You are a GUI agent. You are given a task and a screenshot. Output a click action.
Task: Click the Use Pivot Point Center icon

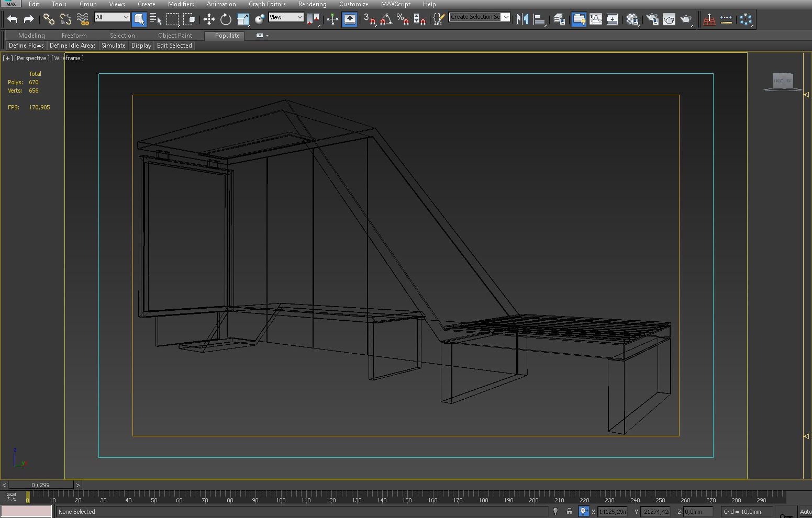coord(313,19)
